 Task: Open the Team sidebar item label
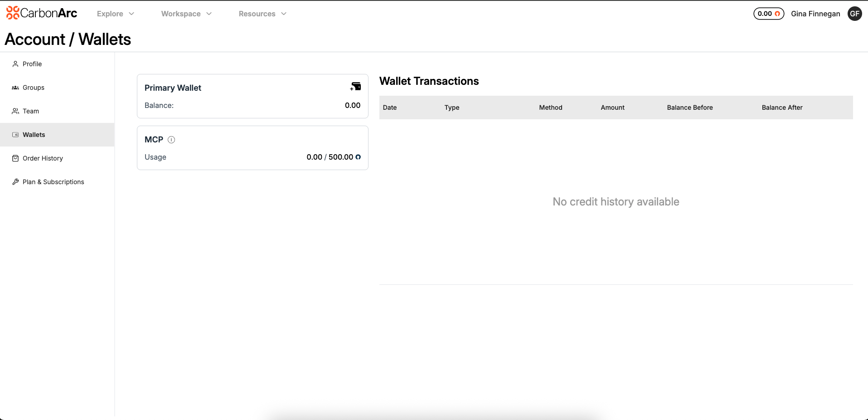click(31, 111)
